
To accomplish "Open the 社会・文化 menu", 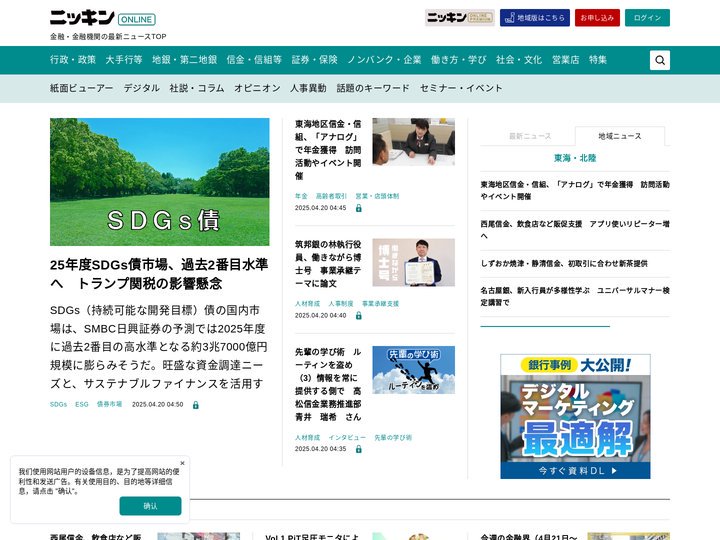I will 519,60.
